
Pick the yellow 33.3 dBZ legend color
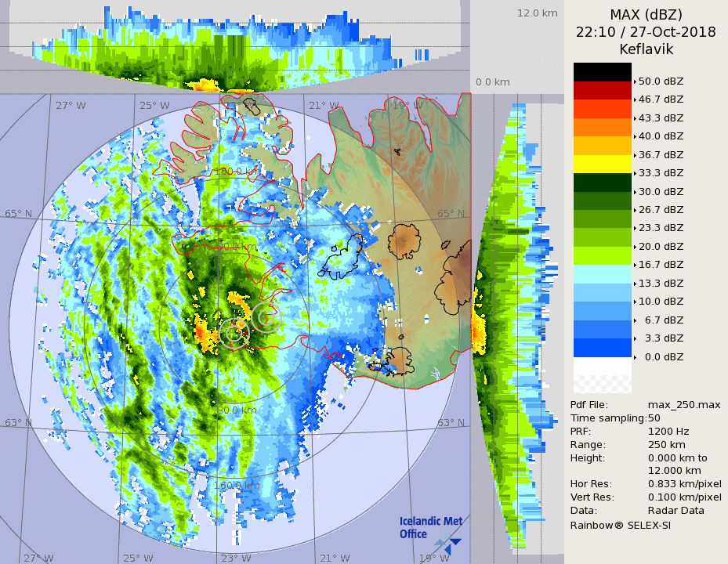[602, 164]
